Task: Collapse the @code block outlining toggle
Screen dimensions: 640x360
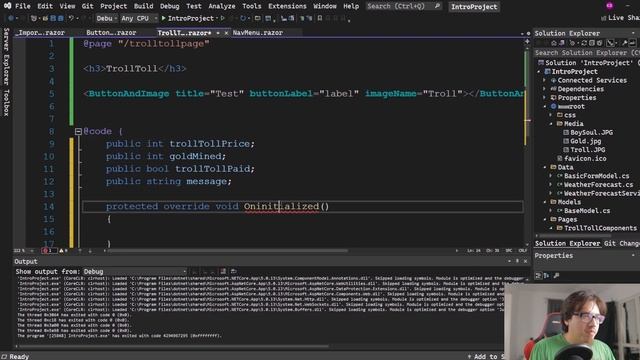Action: click(78, 131)
